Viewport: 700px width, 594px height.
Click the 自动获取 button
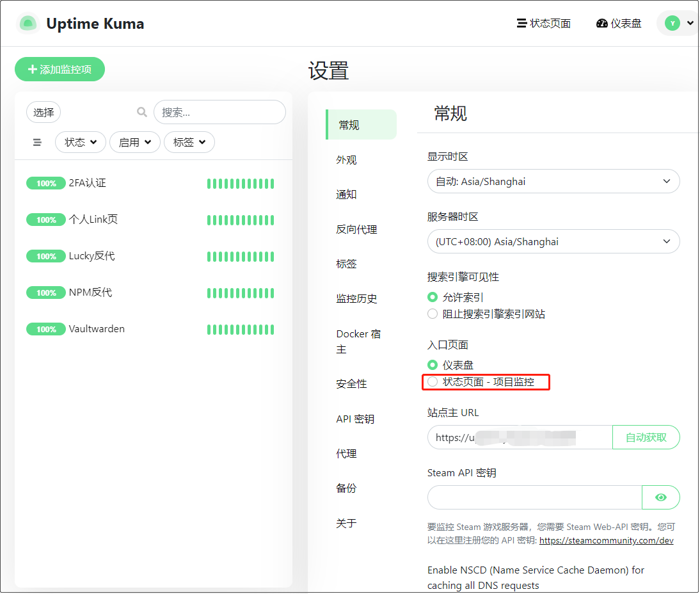tap(646, 438)
